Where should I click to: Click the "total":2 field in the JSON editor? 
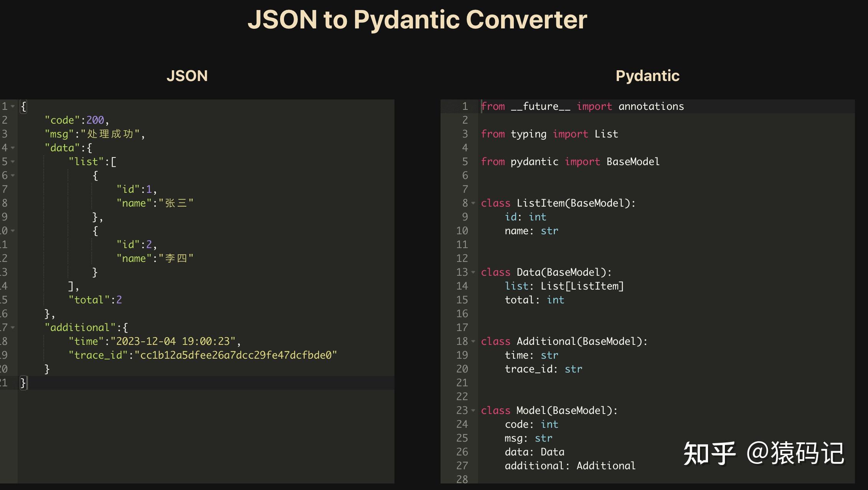tap(96, 300)
